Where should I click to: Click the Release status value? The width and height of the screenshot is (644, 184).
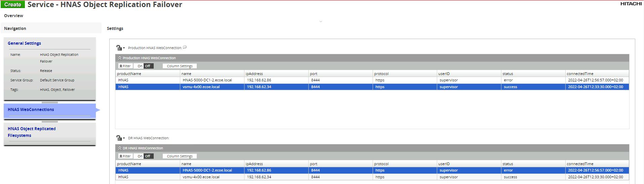46,71
